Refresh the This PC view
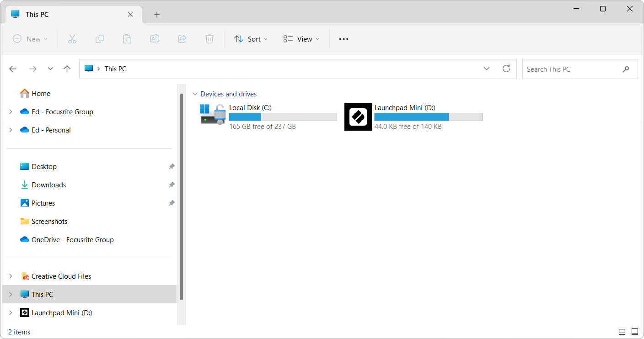 (x=506, y=69)
